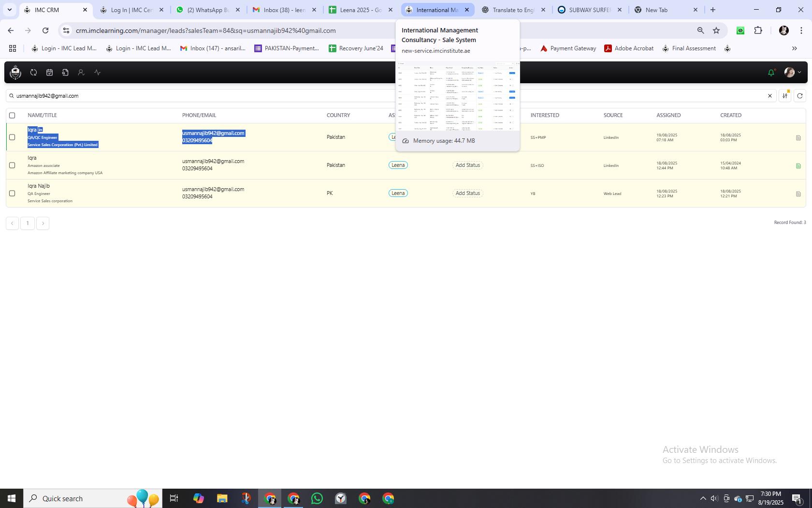This screenshot has width=812, height=508.
Task: Click the LinkedIn badge next to first Iqra
Action: coord(41,130)
